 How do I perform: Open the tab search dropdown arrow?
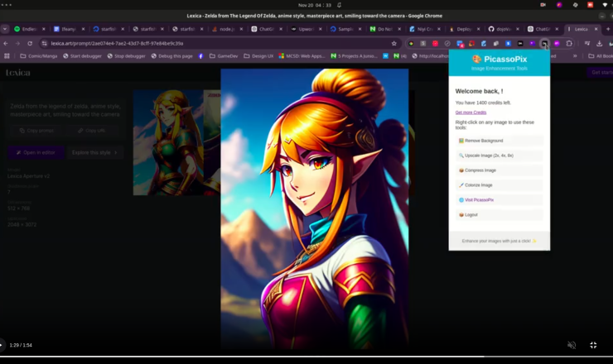pyautogui.click(x=5, y=29)
